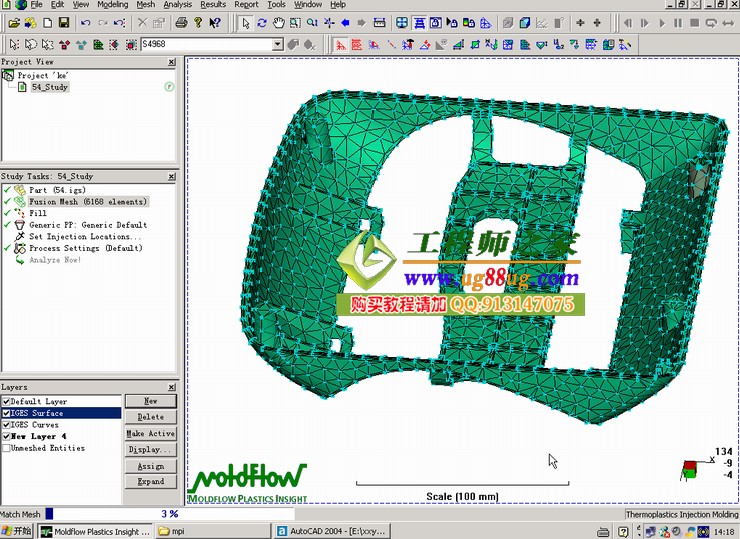Click the Center view crosshair icon

click(x=329, y=23)
